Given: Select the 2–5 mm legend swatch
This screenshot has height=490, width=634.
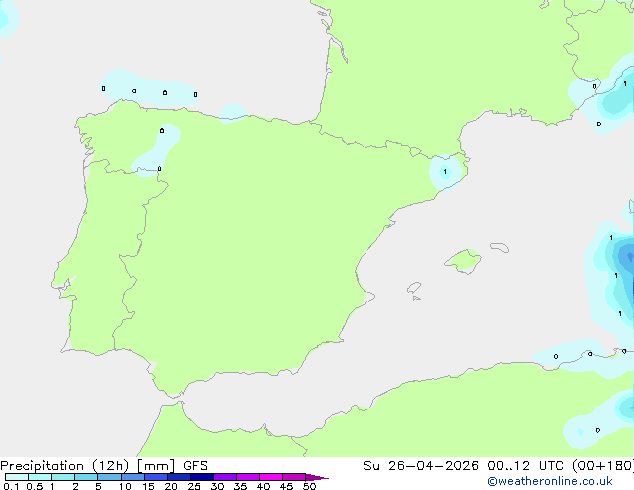Looking at the screenshot, I should 86,477.
